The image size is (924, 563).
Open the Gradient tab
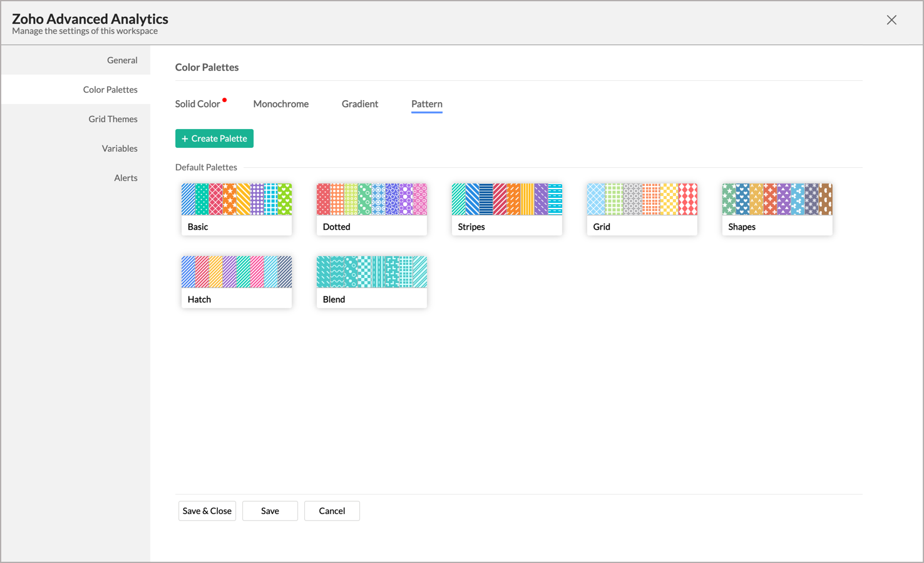coord(359,104)
